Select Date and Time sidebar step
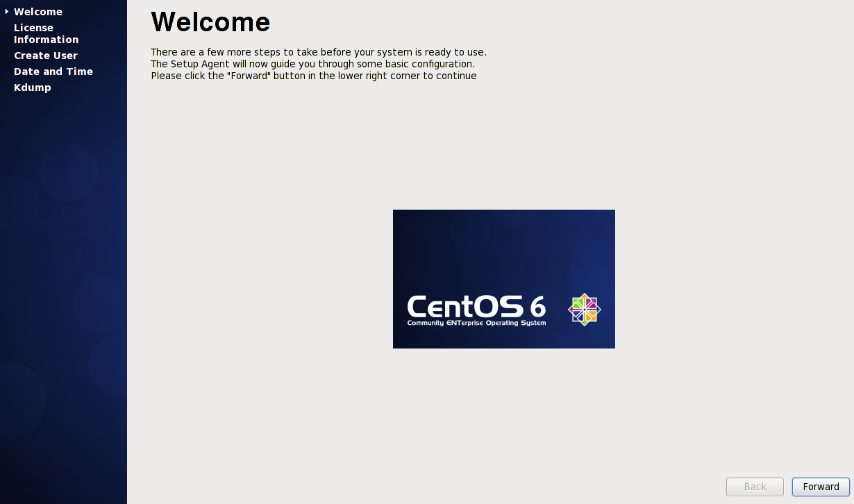 (x=53, y=72)
